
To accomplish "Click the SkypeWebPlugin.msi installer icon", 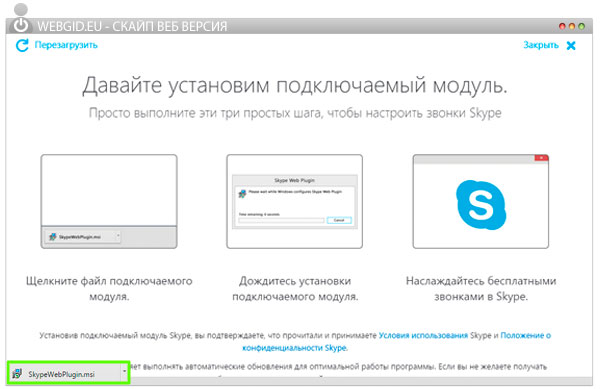I will (17, 373).
